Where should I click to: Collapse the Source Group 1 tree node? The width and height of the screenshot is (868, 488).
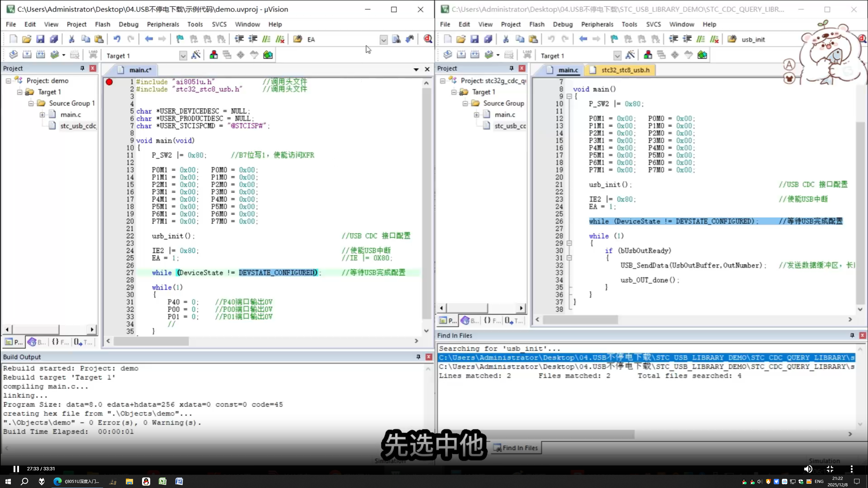click(31, 104)
